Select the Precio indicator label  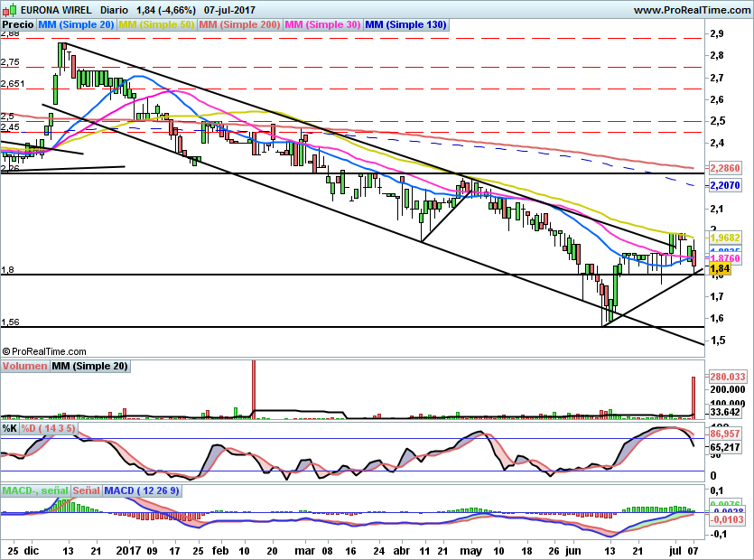click(x=18, y=24)
